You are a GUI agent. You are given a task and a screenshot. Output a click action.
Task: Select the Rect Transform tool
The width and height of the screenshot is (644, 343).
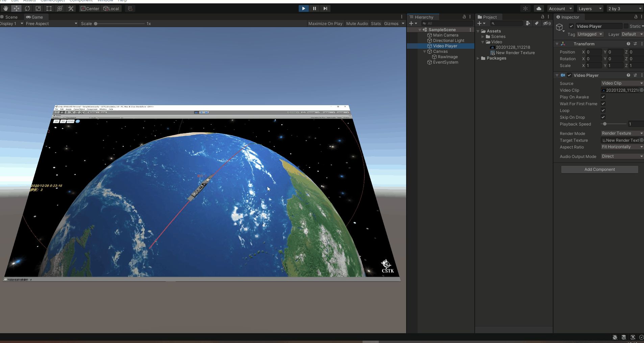[49, 8]
